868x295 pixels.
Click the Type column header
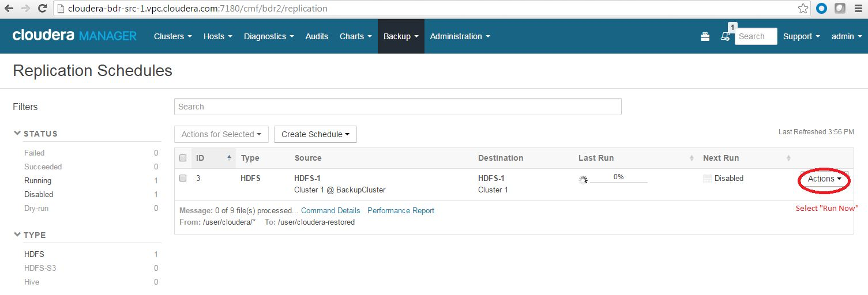coord(250,158)
